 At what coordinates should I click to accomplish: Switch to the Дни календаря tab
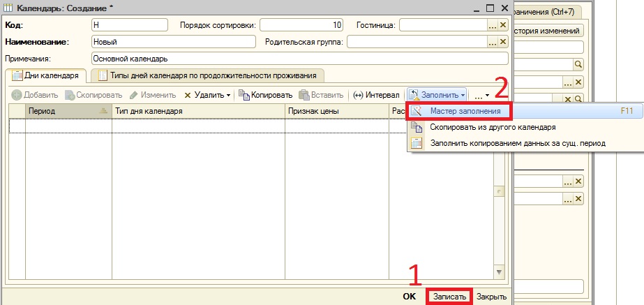tap(45, 75)
